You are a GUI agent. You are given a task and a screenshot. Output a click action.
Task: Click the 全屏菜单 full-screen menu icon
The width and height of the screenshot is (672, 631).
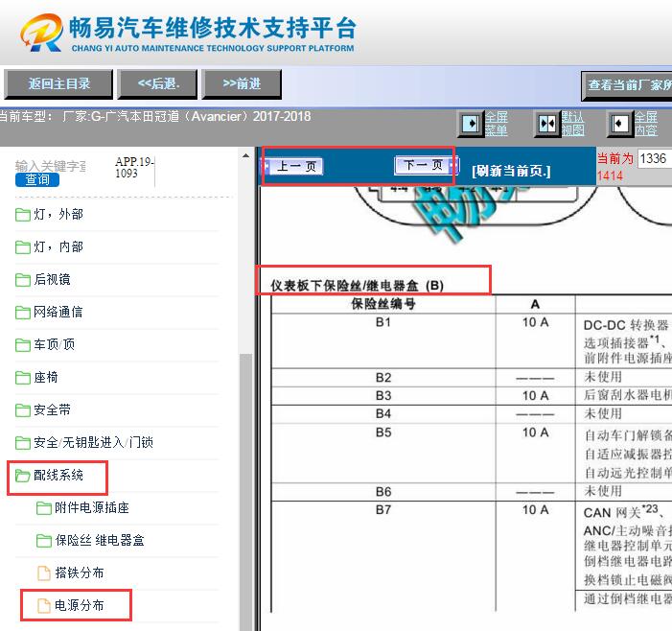coord(471,124)
